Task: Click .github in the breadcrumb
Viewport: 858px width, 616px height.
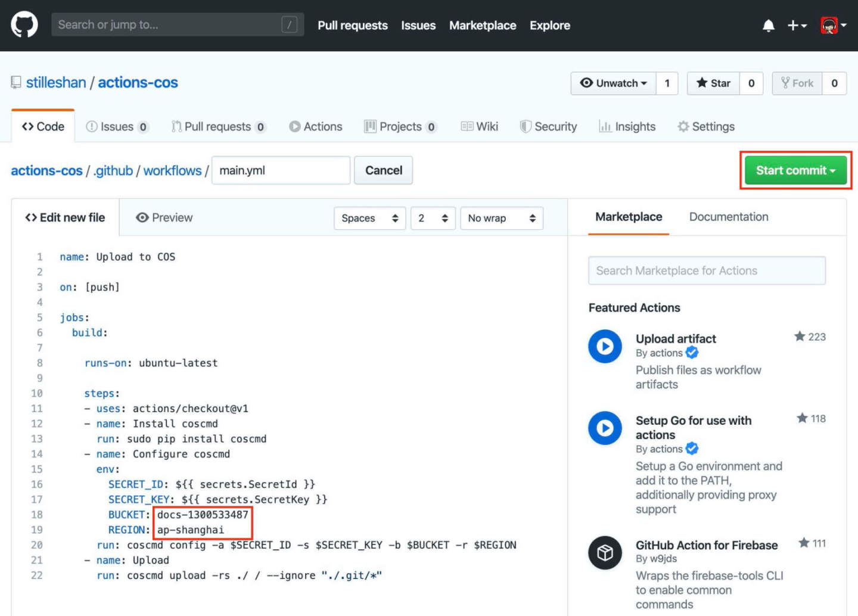Action: coord(113,170)
